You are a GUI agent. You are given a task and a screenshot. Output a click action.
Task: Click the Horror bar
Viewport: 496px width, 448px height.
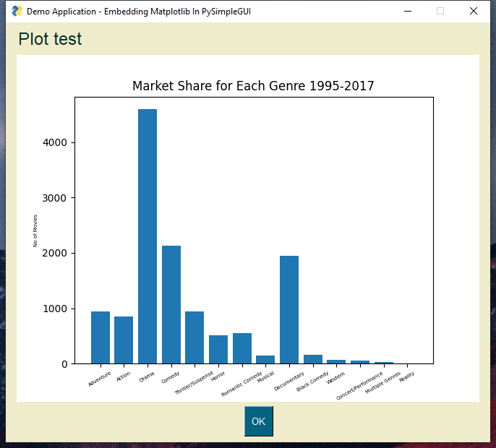(x=218, y=349)
